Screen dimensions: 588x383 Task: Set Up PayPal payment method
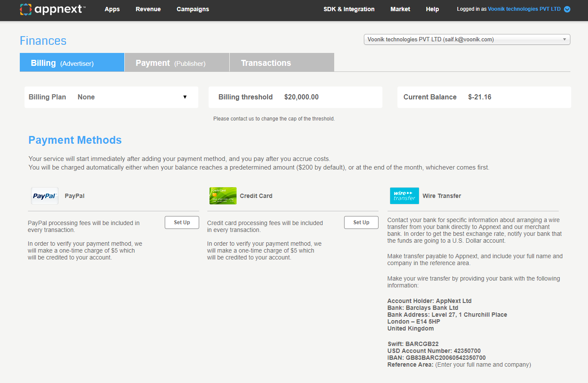182,222
